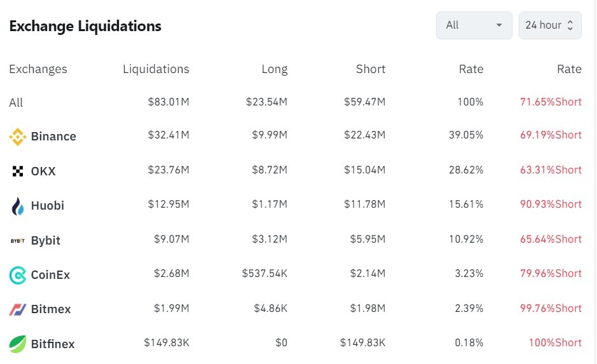597x364 pixels.
Task: Click the Bitfinex leaf icon
Action: (x=17, y=344)
